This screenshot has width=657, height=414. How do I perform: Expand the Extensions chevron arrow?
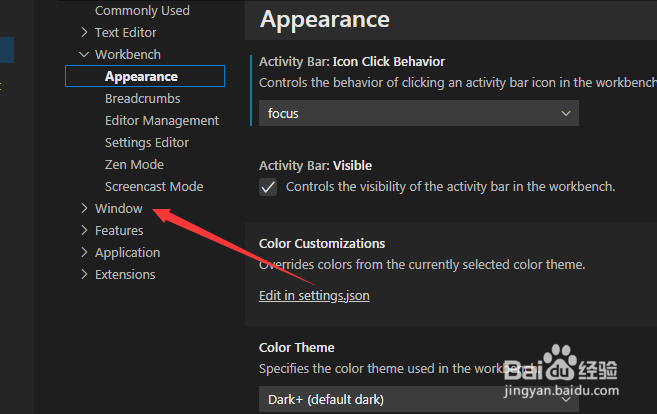click(85, 275)
